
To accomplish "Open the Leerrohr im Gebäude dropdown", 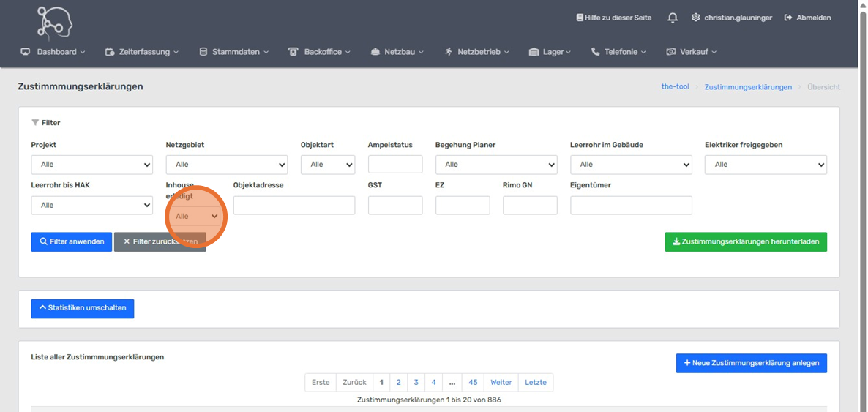I will pyautogui.click(x=630, y=165).
